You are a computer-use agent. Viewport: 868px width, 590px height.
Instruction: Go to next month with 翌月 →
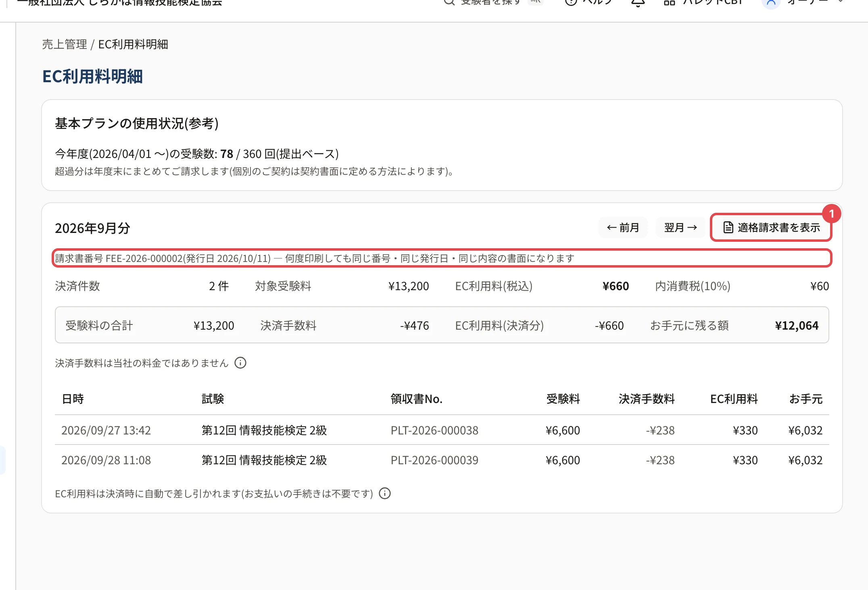(680, 228)
